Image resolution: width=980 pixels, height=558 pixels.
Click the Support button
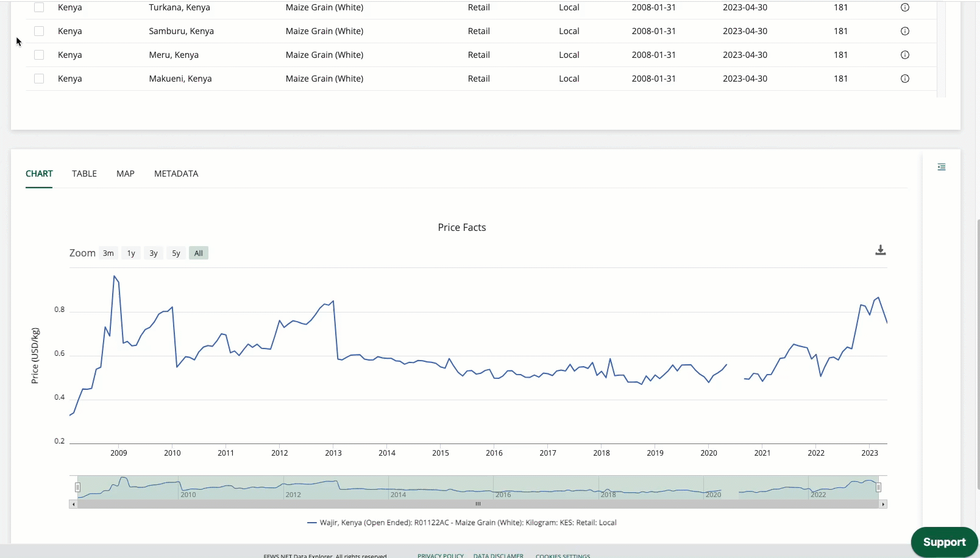click(x=944, y=542)
